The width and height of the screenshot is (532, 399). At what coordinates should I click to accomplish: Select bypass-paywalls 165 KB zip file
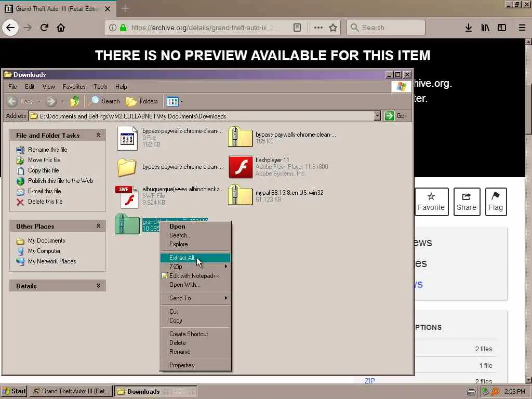(x=241, y=137)
